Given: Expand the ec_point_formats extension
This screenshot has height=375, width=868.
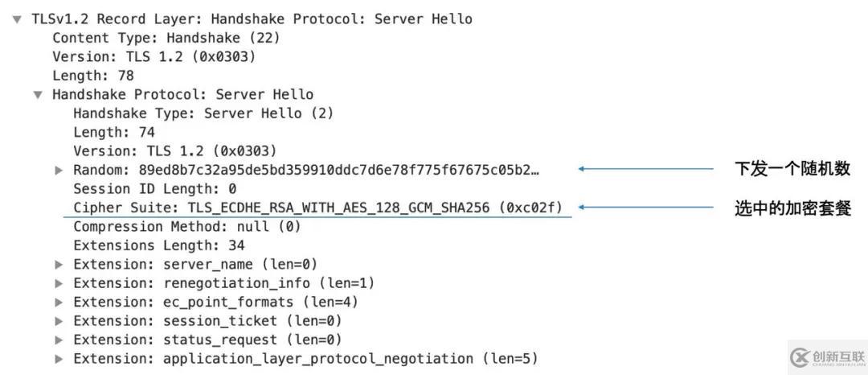Looking at the screenshot, I should (x=59, y=302).
